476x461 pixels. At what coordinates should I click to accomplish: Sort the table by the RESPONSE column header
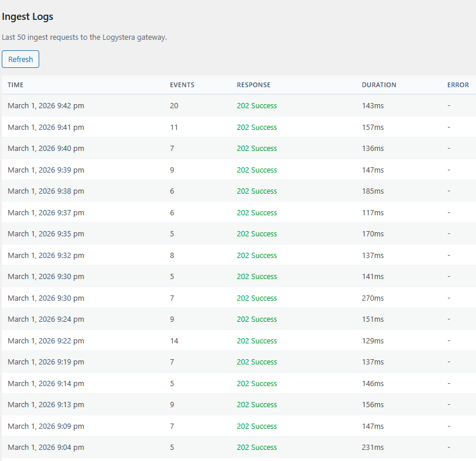click(254, 85)
